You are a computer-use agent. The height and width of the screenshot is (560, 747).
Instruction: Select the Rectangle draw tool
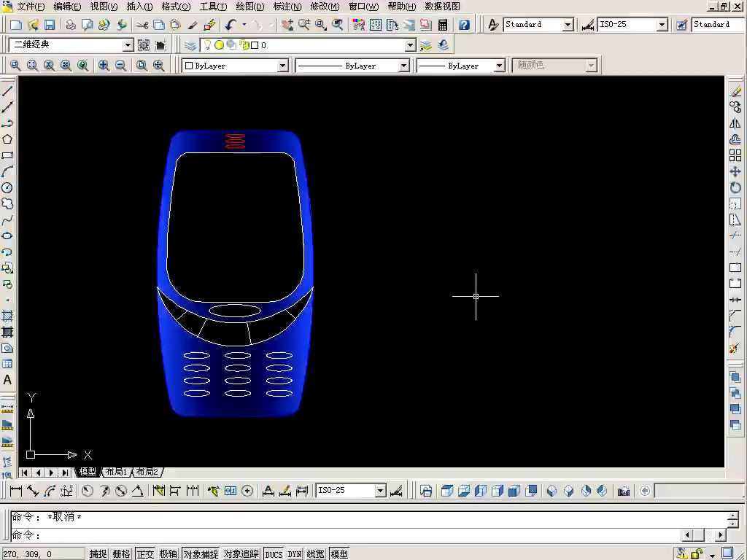coord(7,155)
